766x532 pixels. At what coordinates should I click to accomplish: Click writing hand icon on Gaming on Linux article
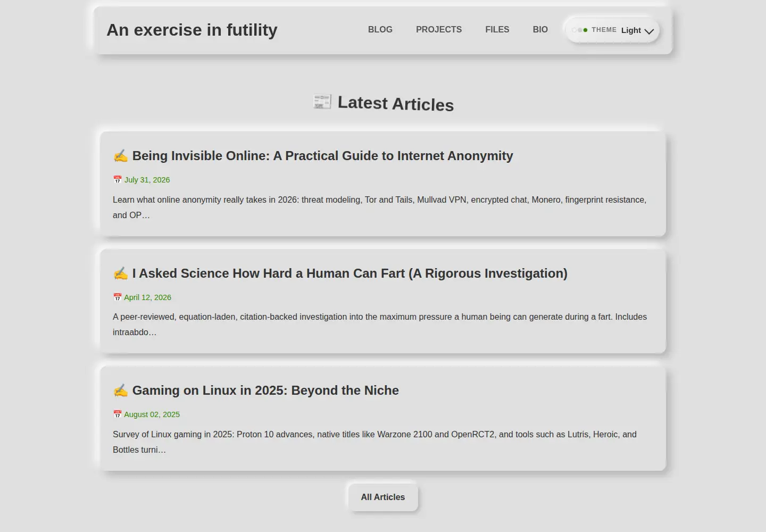click(x=121, y=390)
